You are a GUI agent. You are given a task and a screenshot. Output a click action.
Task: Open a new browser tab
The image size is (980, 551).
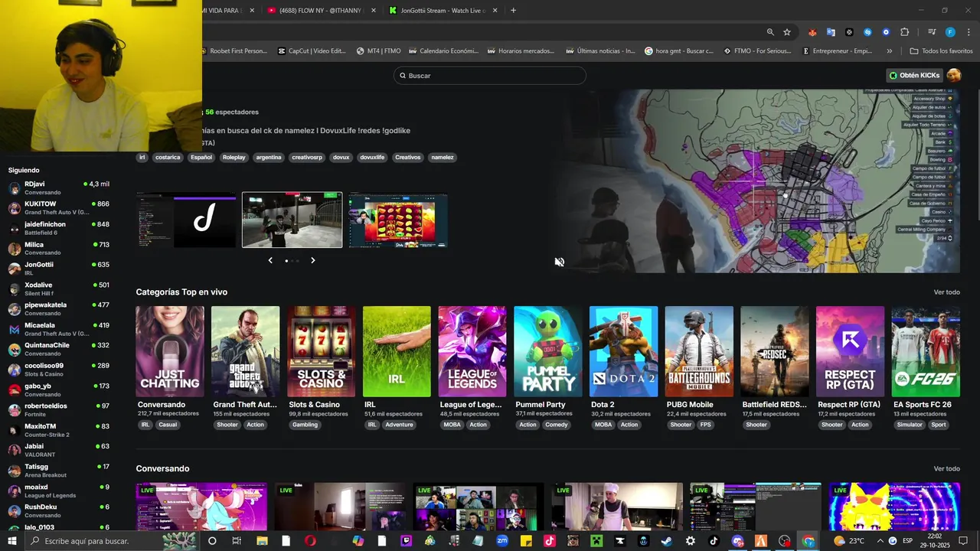(x=513, y=11)
